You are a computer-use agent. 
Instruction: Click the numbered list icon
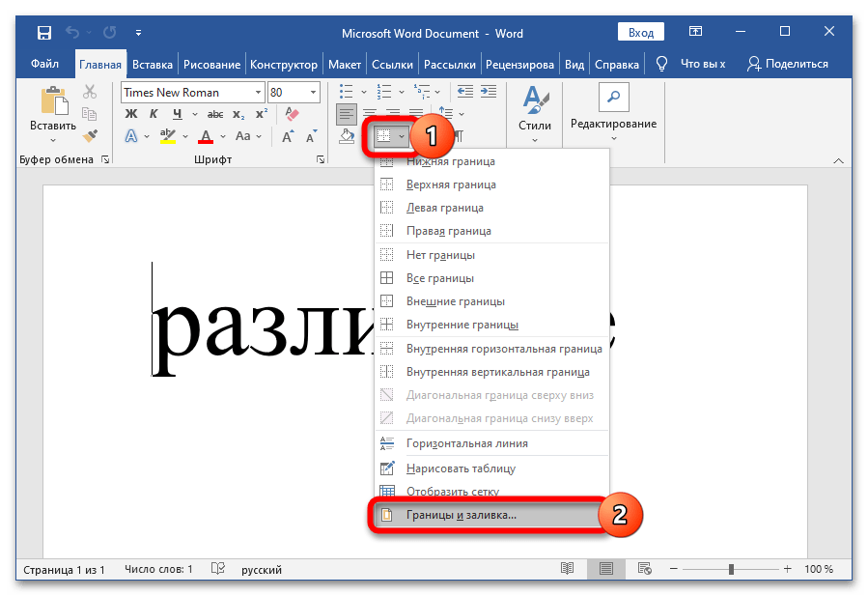(384, 92)
